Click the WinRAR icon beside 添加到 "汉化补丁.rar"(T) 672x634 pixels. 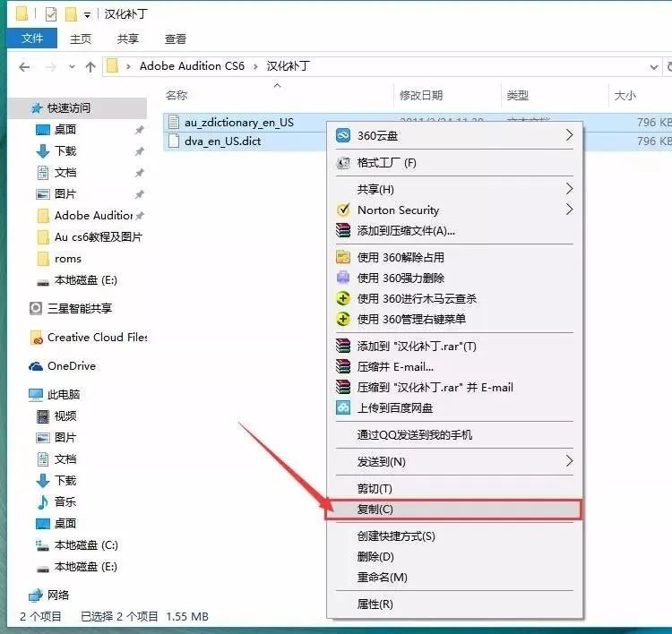click(343, 346)
